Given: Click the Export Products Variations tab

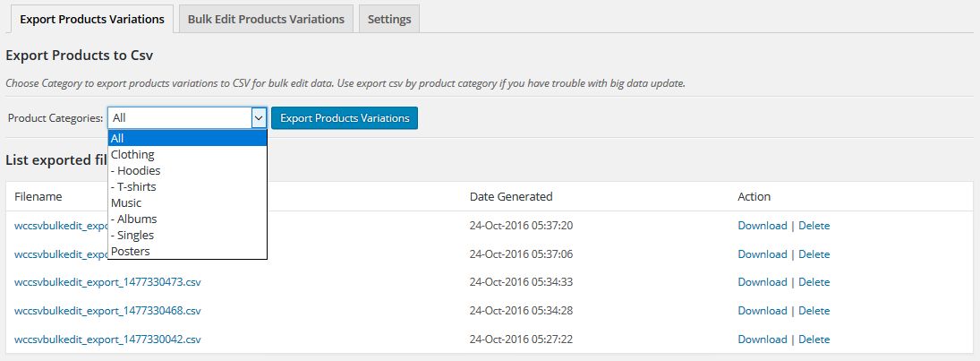Looking at the screenshot, I should point(91,19).
